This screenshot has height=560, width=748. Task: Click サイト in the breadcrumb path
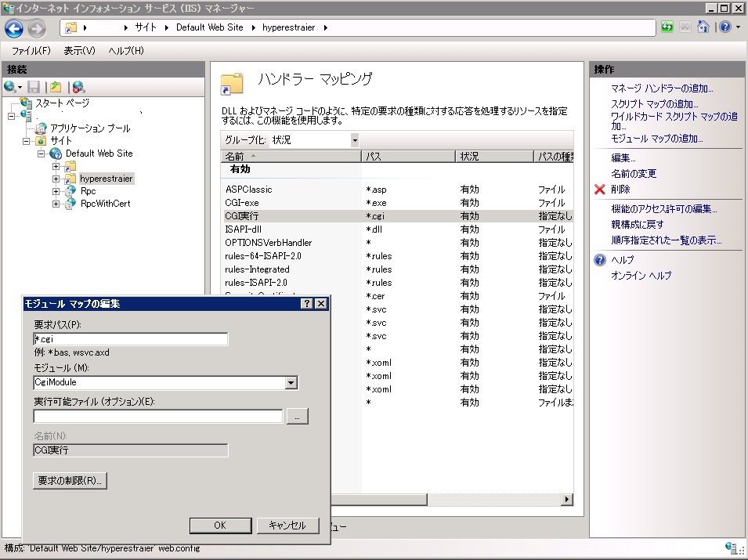pyautogui.click(x=146, y=27)
